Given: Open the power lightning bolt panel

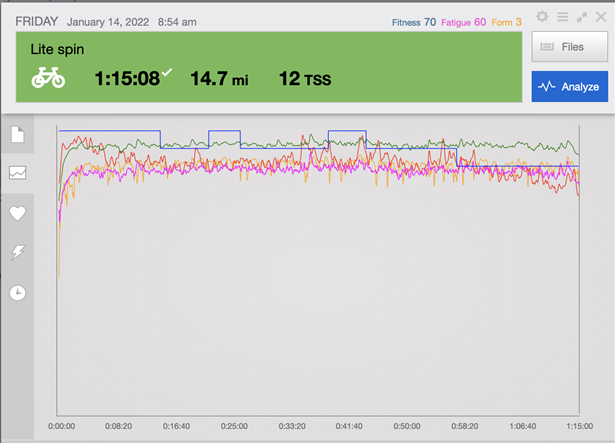Looking at the screenshot, I should tap(17, 253).
